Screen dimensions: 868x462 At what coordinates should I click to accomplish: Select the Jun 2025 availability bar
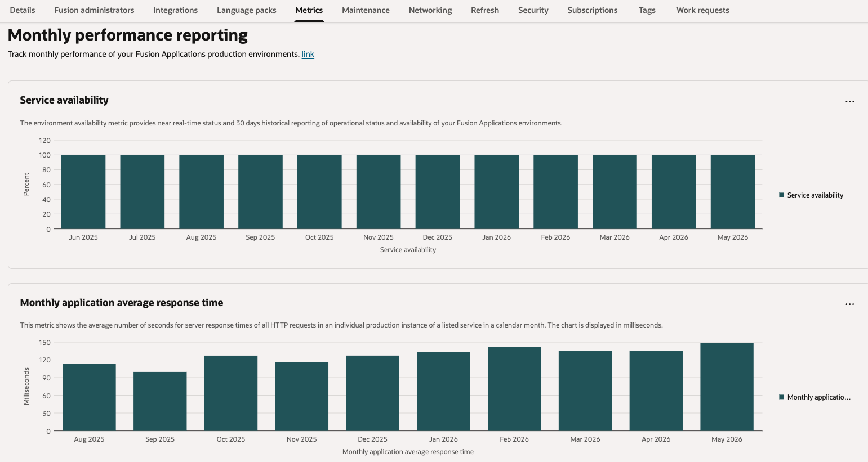click(x=83, y=192)
